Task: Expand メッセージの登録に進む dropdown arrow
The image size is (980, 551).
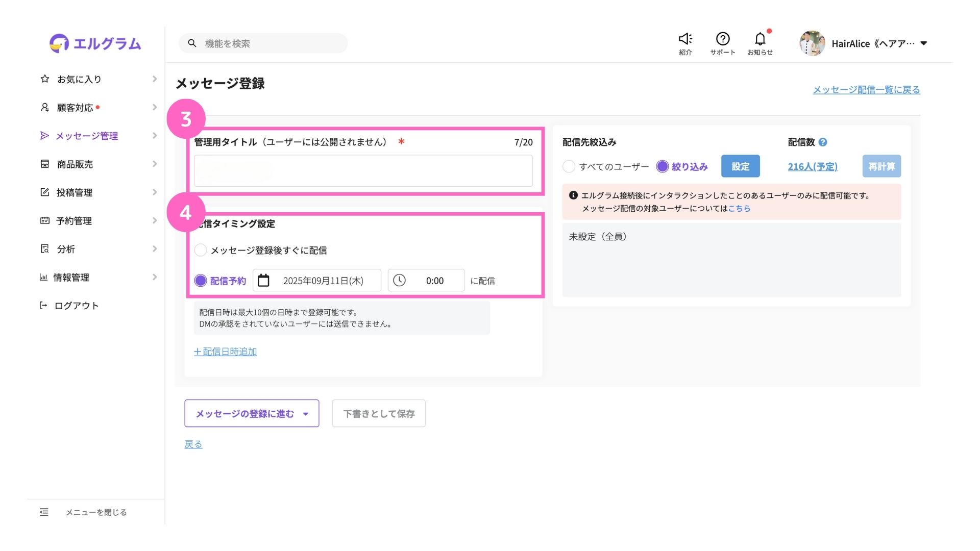Action: [x=305, y=414]
